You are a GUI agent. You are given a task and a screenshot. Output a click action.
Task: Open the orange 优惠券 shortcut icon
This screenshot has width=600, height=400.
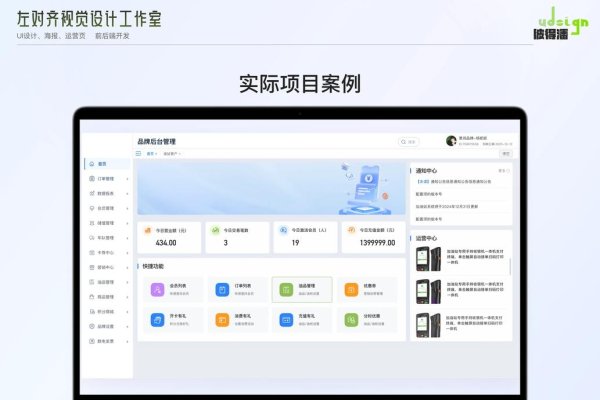[351, 290]
